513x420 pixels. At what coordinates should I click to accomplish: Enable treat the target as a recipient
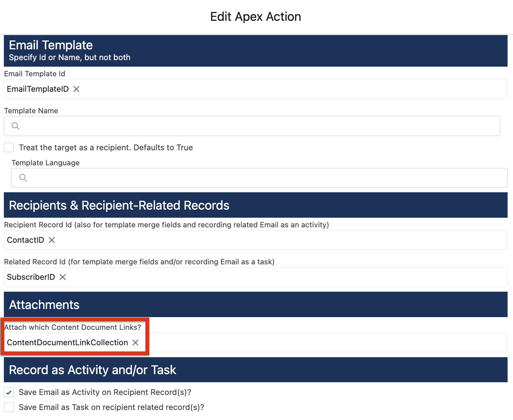click(x=8, y=147)
